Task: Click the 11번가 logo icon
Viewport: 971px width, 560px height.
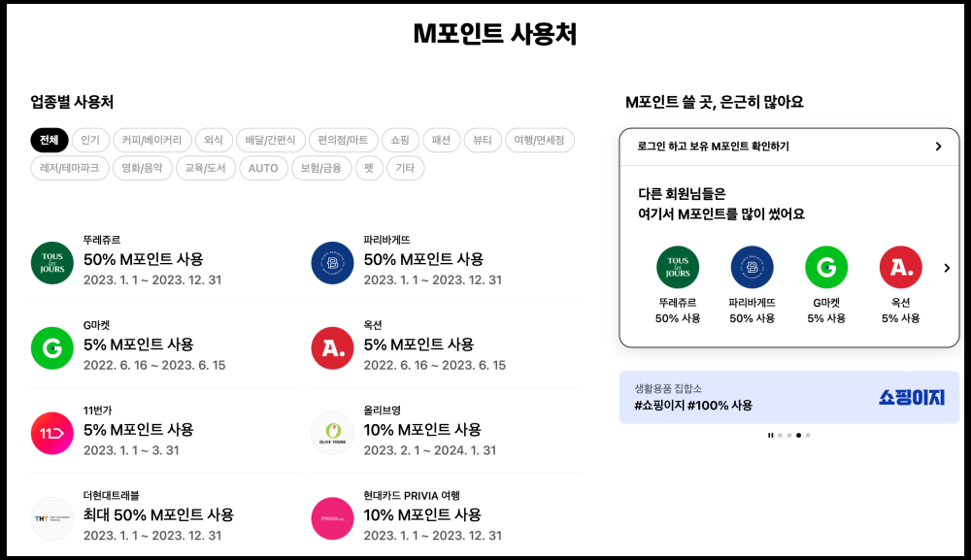Action: 52,433
